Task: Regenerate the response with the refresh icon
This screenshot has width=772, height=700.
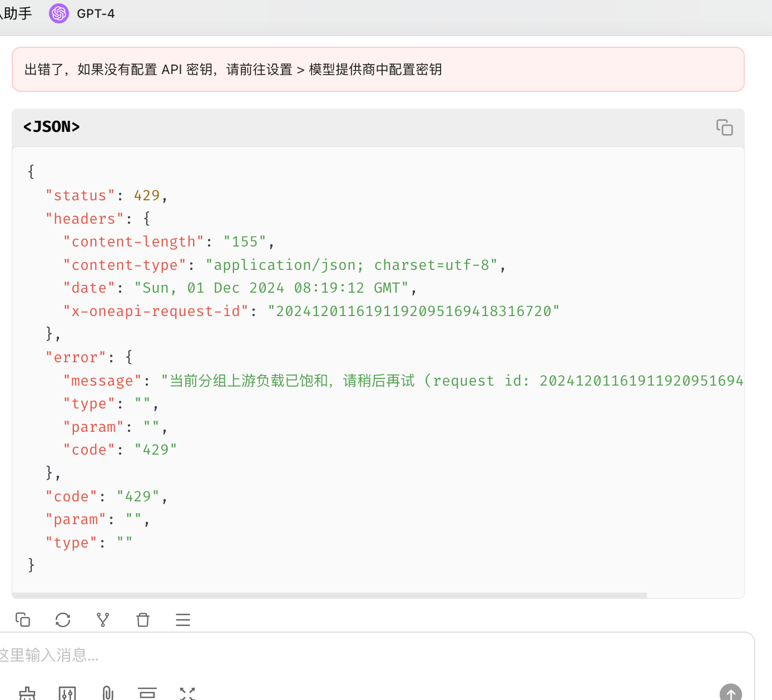Action: pyautogui.click(x=63, y=619)
